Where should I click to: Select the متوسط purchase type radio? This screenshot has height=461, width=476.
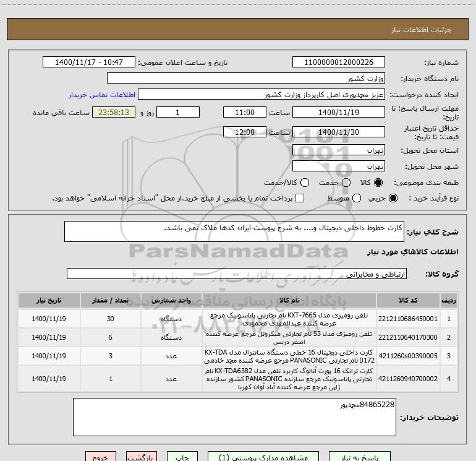[x=357, y=198]
